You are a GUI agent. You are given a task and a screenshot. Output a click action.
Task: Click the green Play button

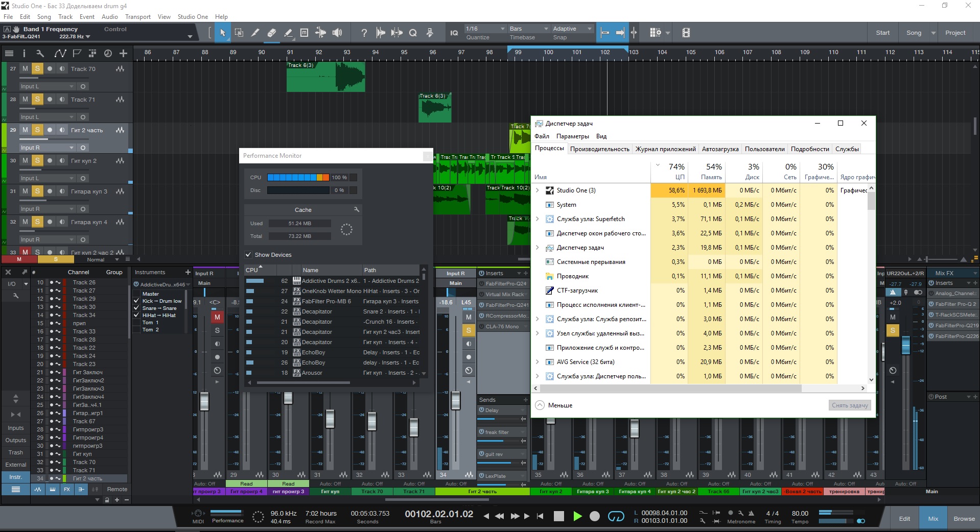point(577,516)
